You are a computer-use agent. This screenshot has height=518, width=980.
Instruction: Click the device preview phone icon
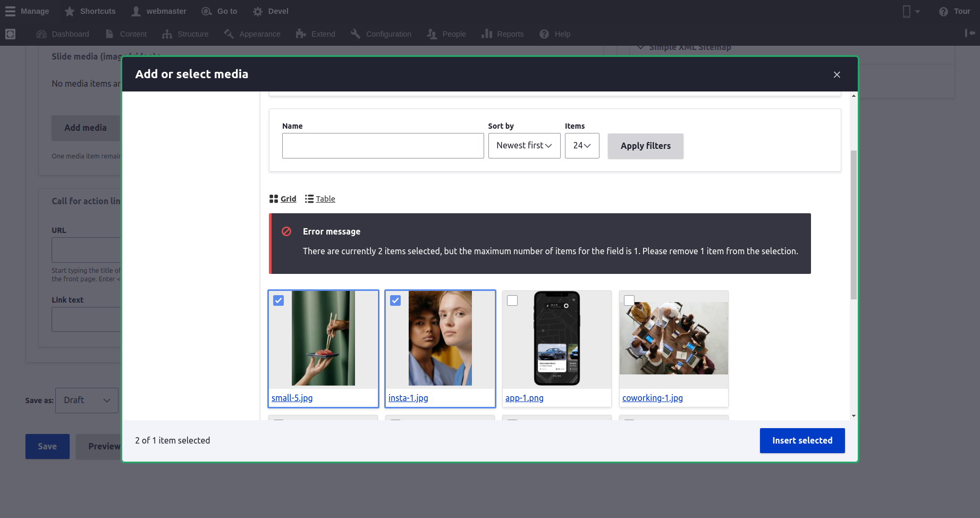pos(907,11)
